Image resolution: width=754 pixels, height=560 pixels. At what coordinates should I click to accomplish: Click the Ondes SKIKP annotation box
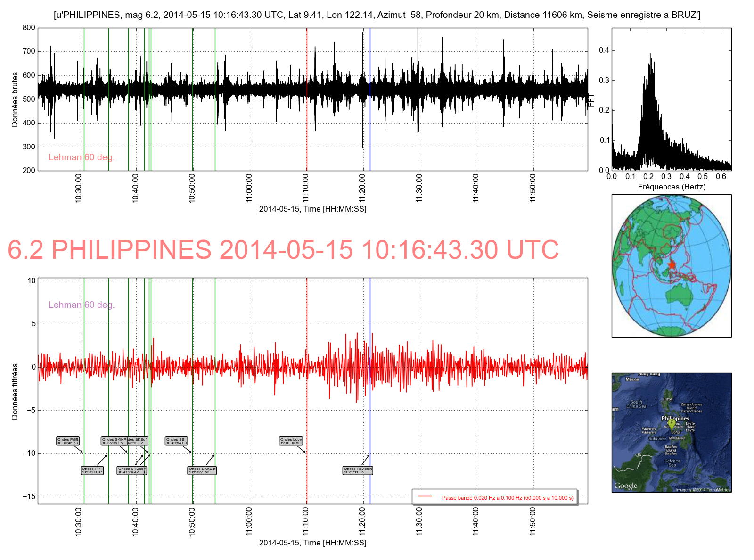click(114, 441)
